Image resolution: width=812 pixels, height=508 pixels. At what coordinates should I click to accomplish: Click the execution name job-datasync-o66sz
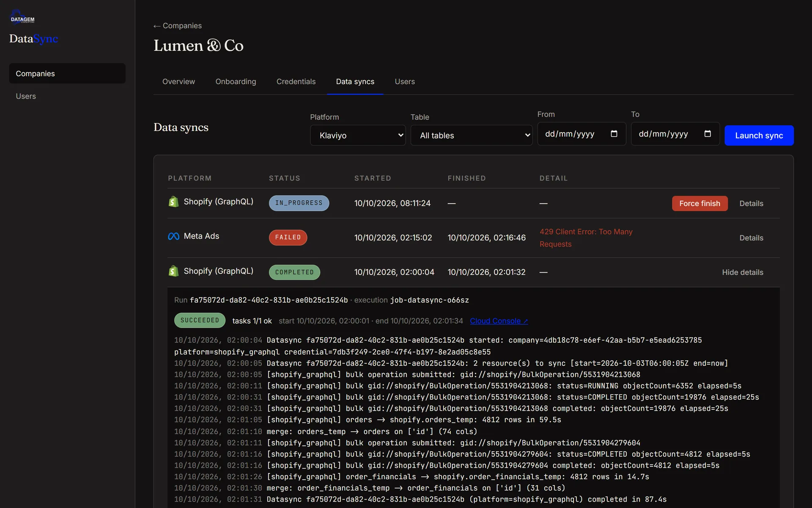(x=429, y=300)
